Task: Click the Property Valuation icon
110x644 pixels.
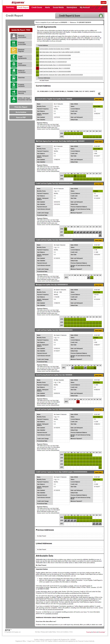Action: coord(14,86)
